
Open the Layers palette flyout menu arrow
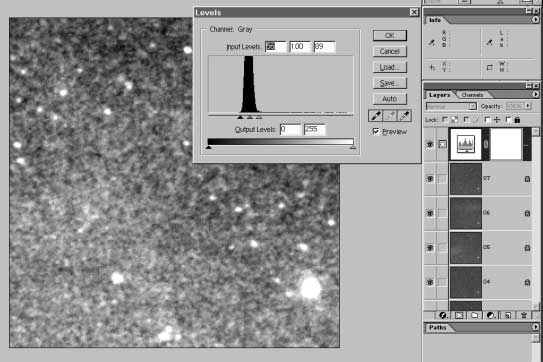[x=535, y=94]
